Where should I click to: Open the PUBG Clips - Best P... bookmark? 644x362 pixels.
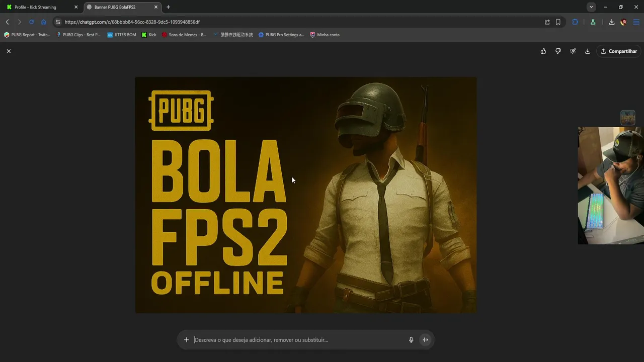coord(78,35)
